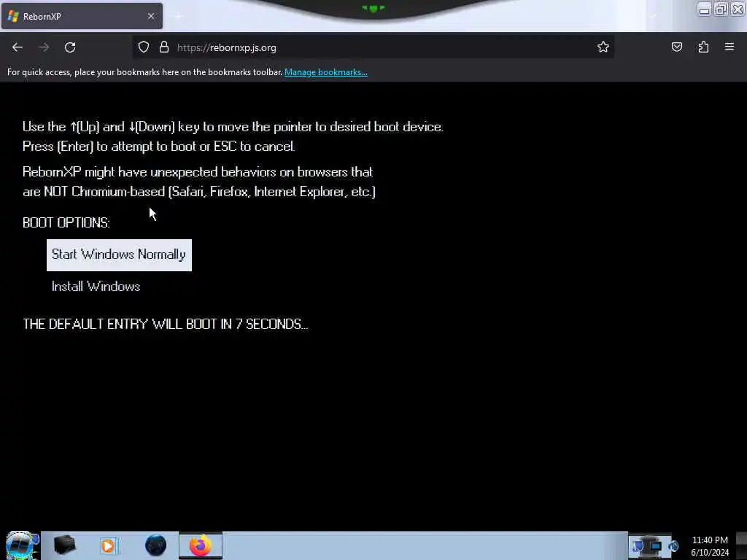The image size is (747, 560).
Task: Click the speaker volume tray icon
Action: point(673,546)
